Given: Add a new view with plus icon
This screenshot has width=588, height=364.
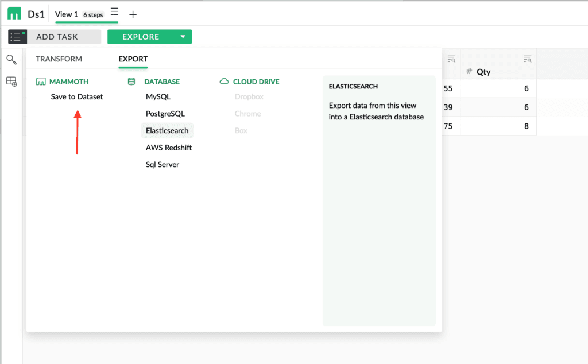Looking at the screenshot, I should (133, 14).
